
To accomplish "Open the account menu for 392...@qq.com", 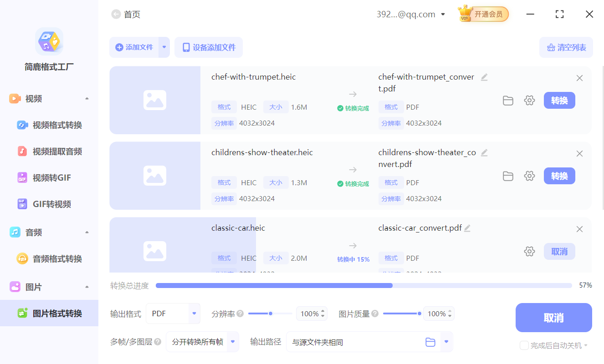I will pyautogui.click(x=442, y=14).
